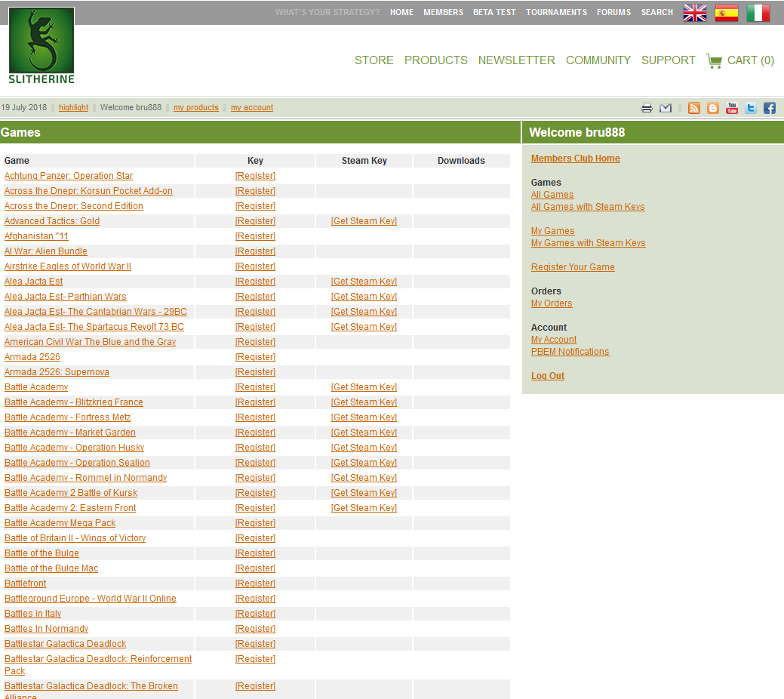784x699 pixels.
Task: Click the printer icon
Action: click(647, 108)
